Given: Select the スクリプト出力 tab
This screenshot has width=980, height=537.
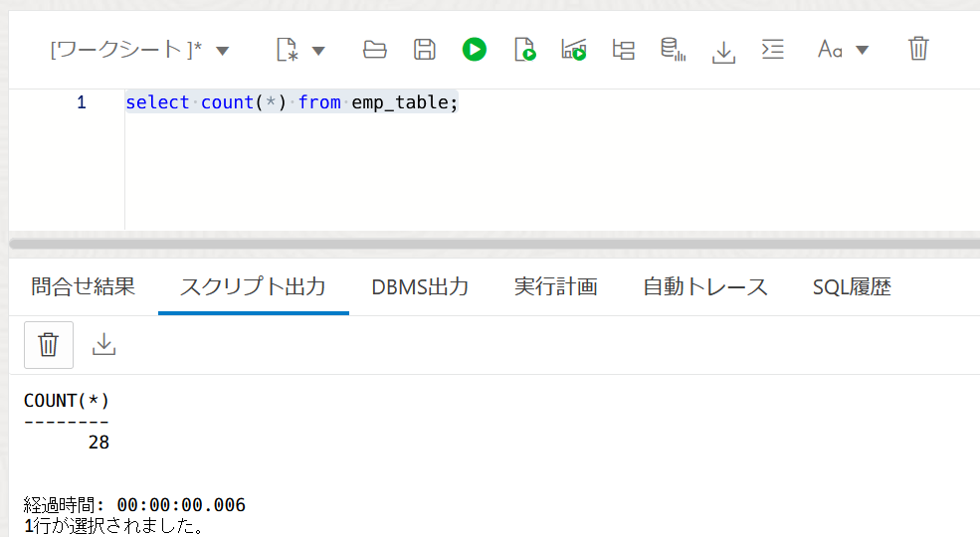Looking at the screenshot, I should pos(253,286).
